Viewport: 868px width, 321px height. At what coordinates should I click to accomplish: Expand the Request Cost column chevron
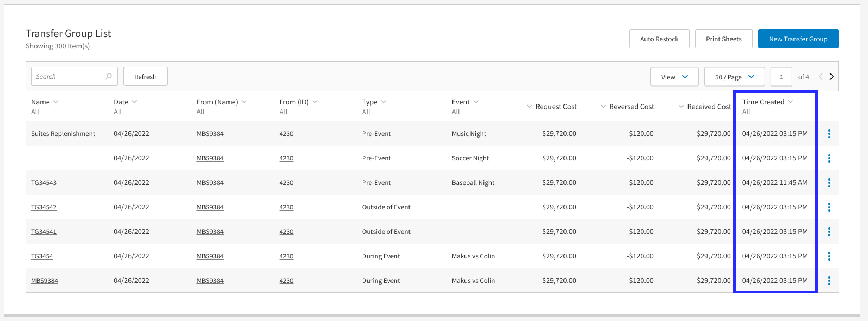529,107
